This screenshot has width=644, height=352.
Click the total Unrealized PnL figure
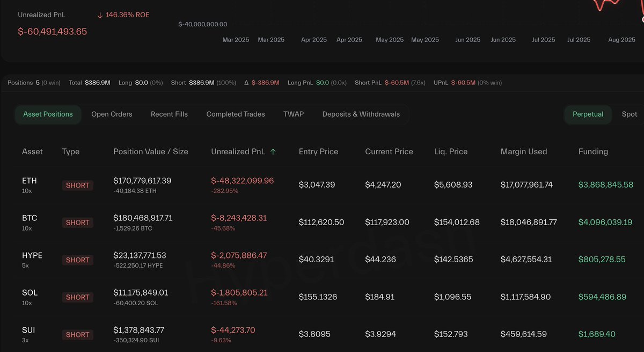(x=52, y=32)
